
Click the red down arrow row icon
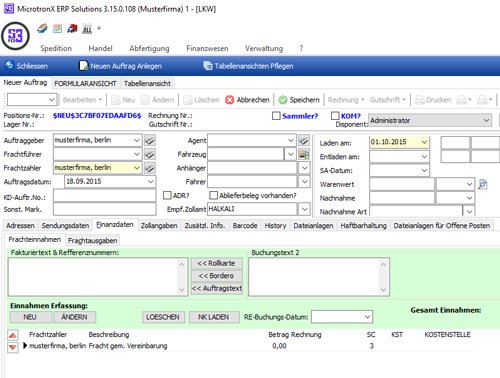tap(13, 347)
